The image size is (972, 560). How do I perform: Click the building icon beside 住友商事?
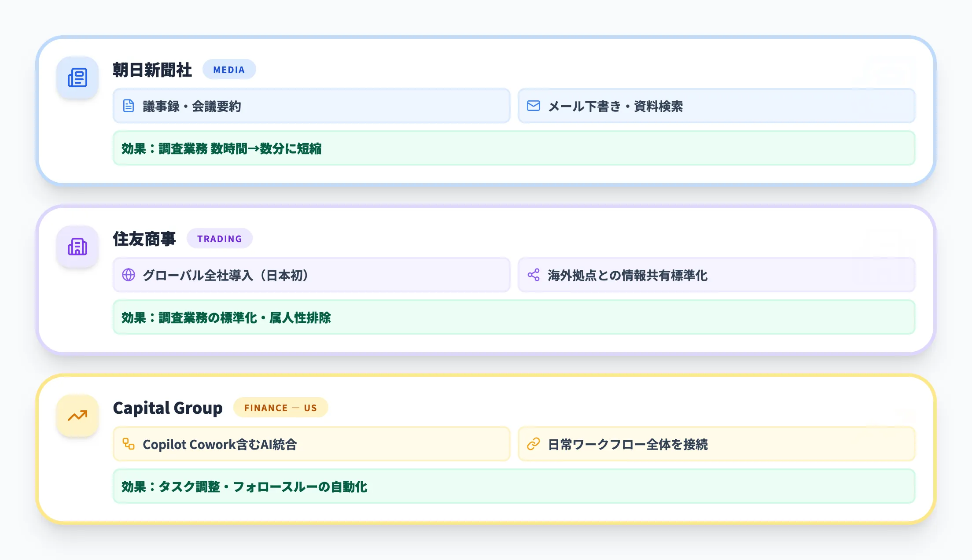(77, 247)
